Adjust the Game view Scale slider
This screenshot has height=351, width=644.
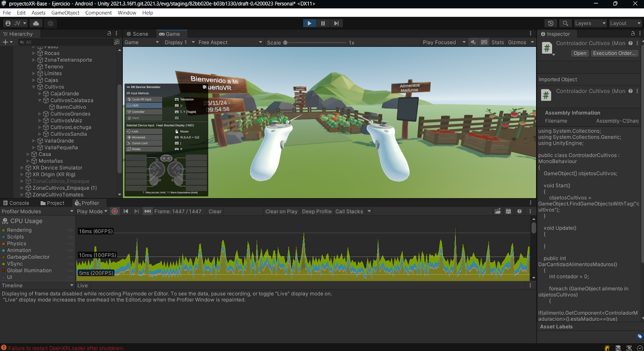click(x=285, y=42)
